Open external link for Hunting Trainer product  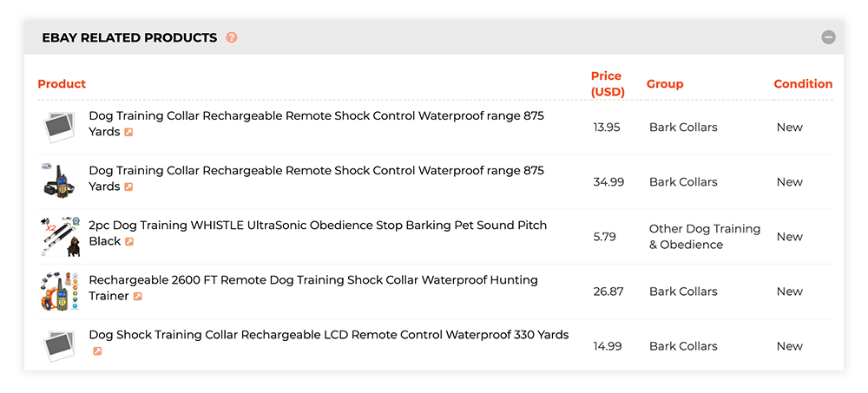click(x=137, y=297)
